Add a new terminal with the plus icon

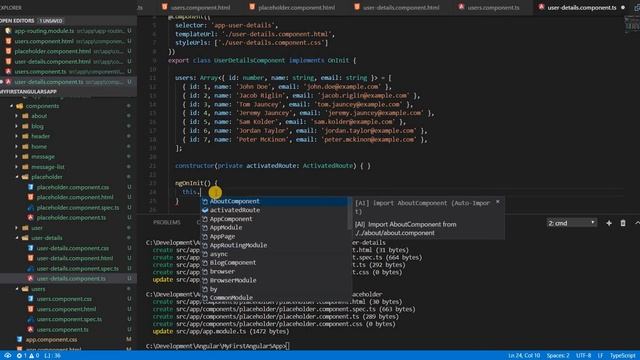tap(609, 223)
